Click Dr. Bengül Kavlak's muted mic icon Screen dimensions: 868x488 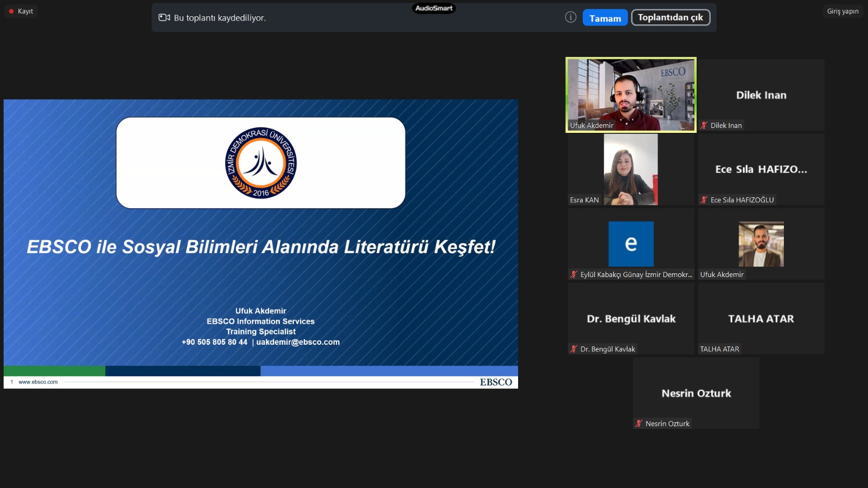pos(573,349)
